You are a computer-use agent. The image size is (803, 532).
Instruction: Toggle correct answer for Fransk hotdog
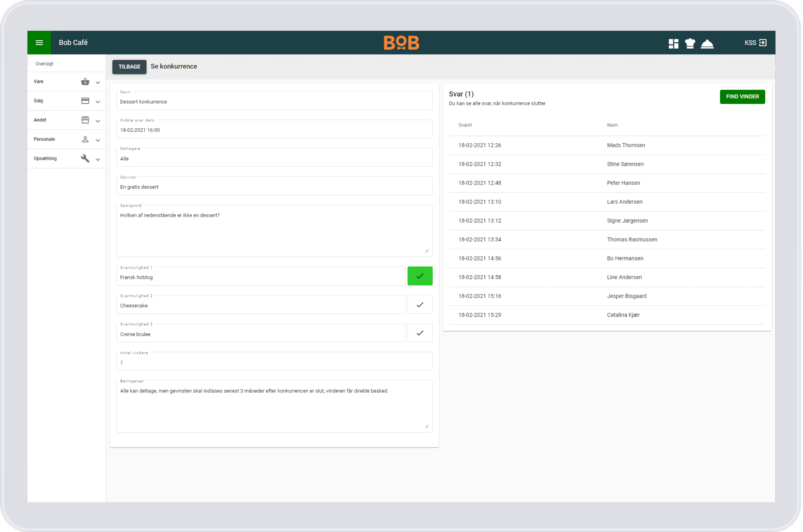(420, 276)
